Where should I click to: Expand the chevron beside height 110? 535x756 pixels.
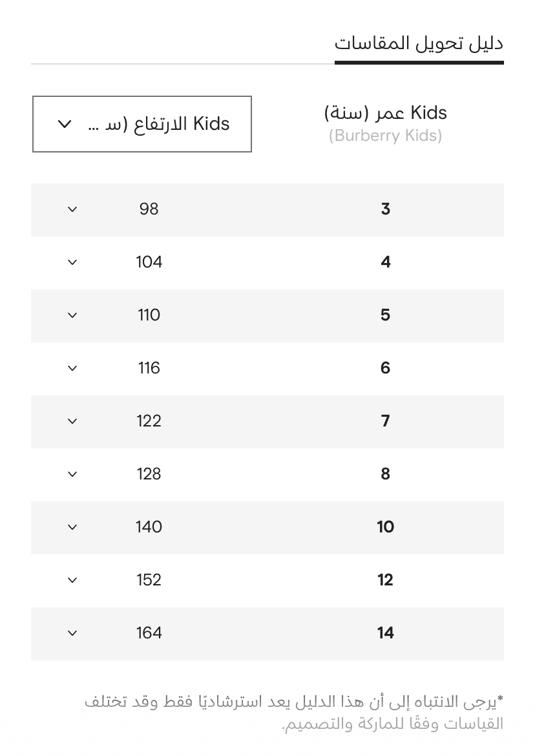(72, 315)
